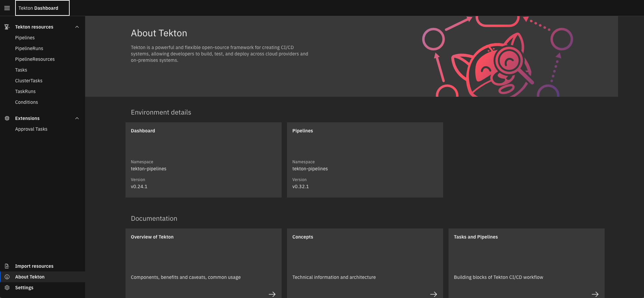Select the Dashboard version v0.24.1 text
This screenshot has height=298, width=644.
139,186
